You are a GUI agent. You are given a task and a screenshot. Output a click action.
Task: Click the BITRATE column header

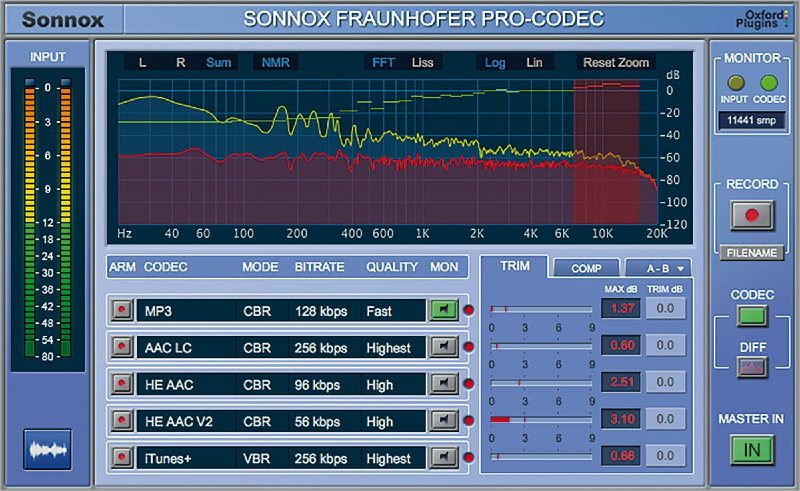[319, 267]
